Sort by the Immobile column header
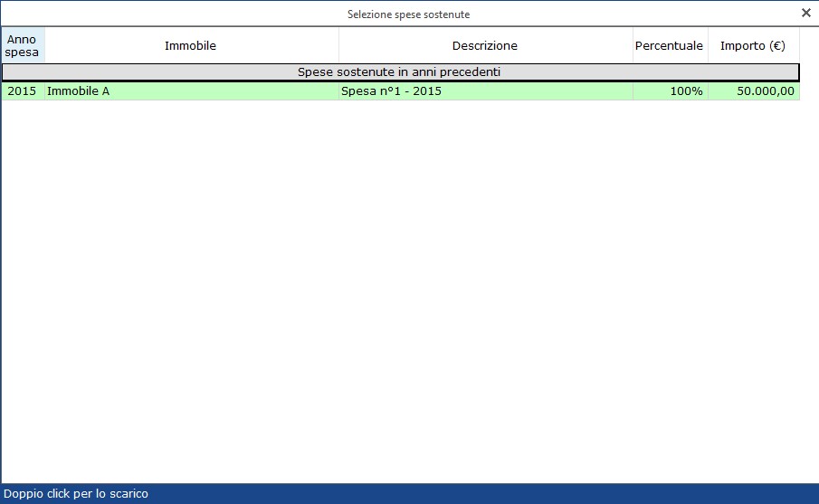The width and height of the screenshot is (819, 504). click(x=191, y=45)
